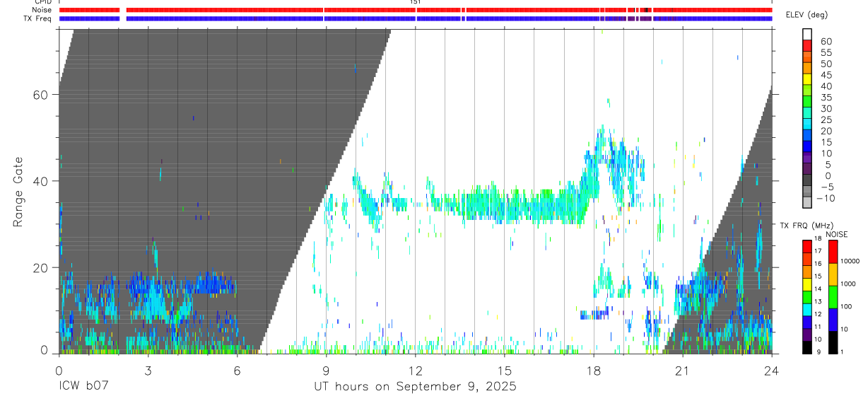
Task: Select the '20' tick label on the Range Gate axis
Action: 42,267
